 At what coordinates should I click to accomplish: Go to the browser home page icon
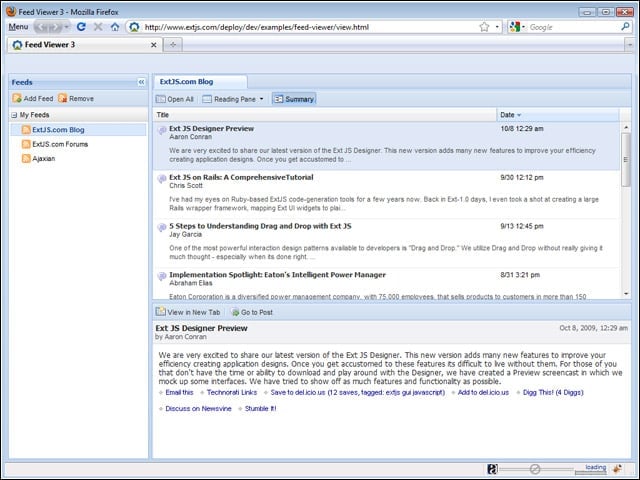(x=115, y=27)
